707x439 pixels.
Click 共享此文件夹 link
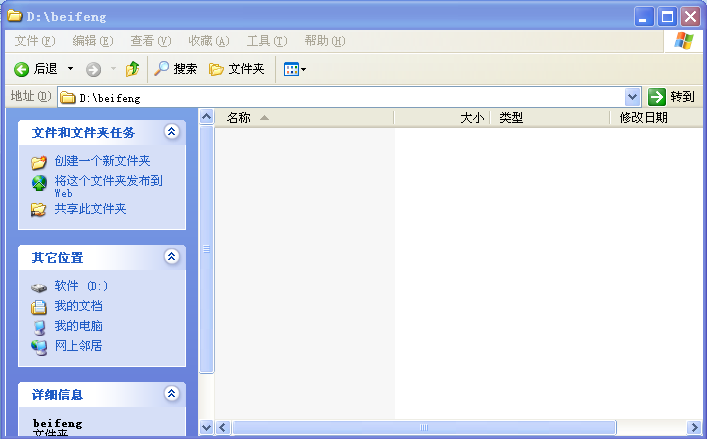pyautogui.click(x=90, y=209)
